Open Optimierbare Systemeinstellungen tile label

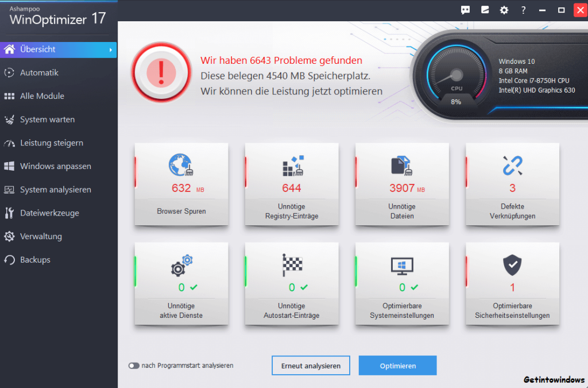(x=402, y=311)
